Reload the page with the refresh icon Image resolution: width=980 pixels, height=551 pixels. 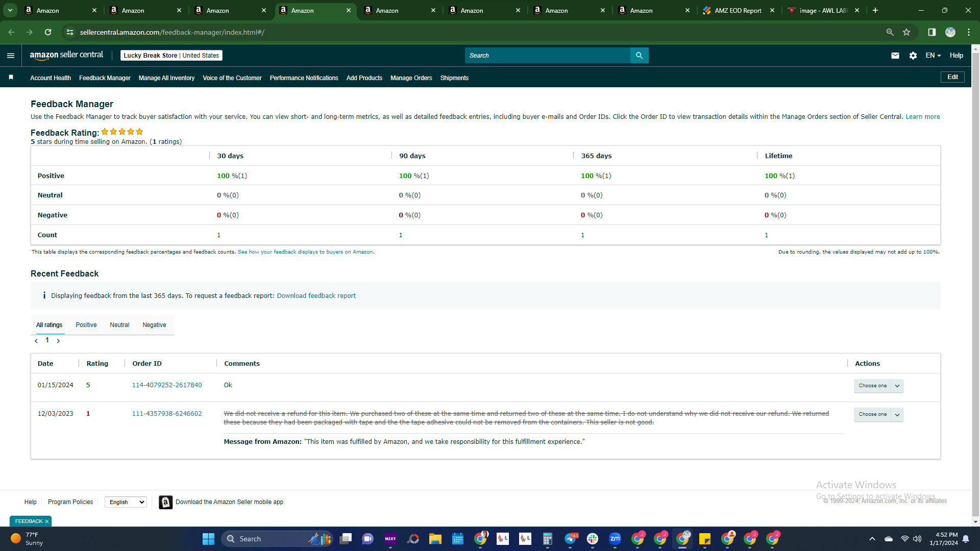pos(48,32)
